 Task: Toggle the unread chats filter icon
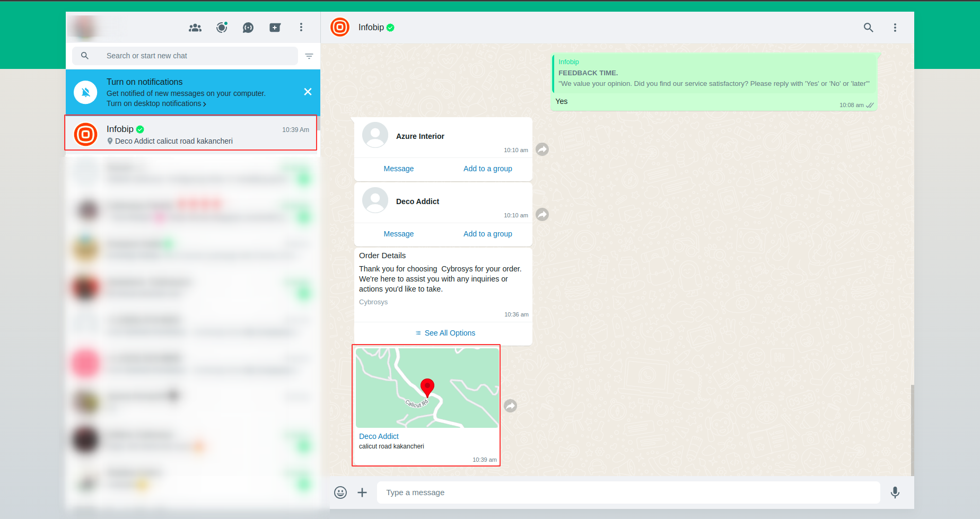(x=309, y=56)
